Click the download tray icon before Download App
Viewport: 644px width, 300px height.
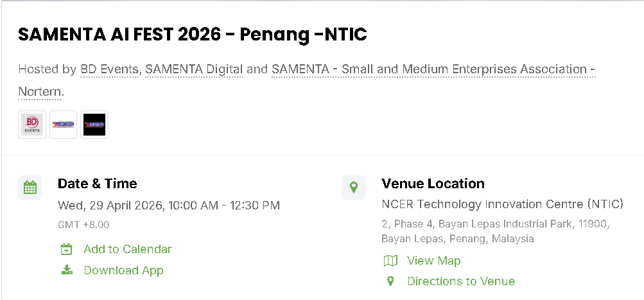(67, 270)
